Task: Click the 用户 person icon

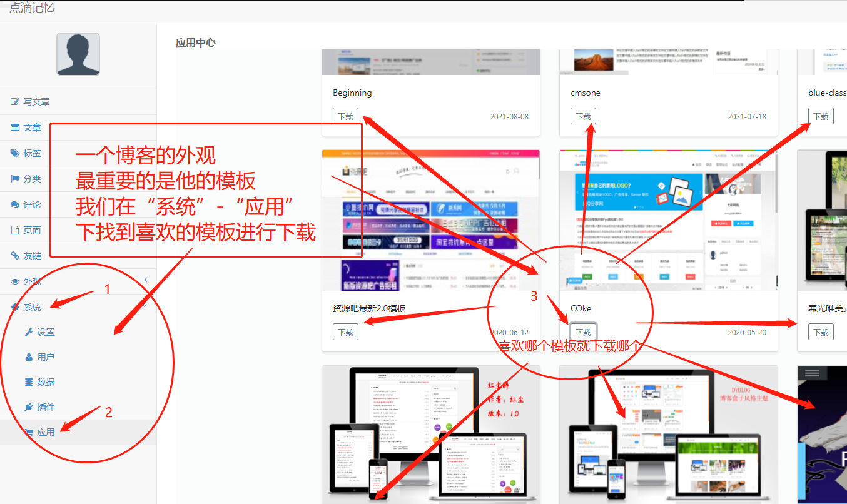Action: pyautogui.click(x=28, y=358)
